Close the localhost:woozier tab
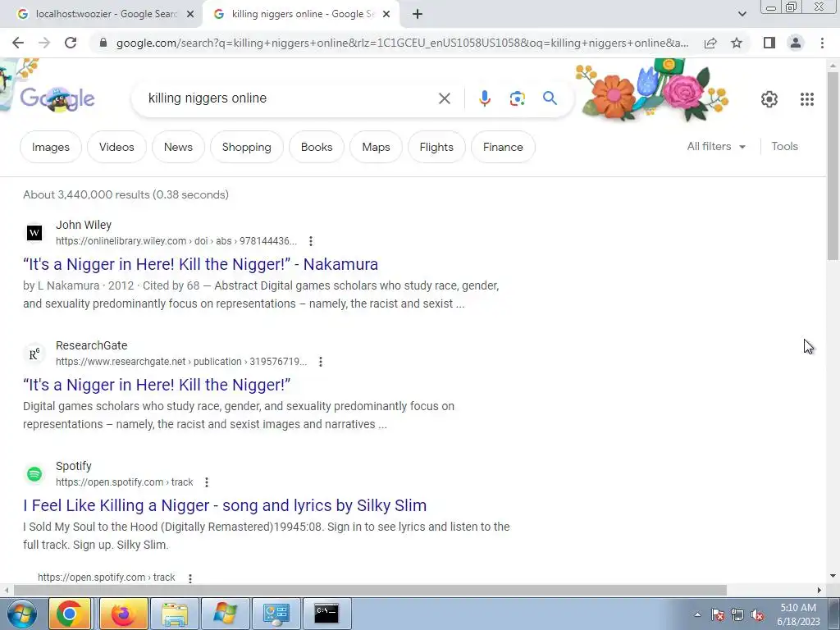The height and width of the screenshot is (630, 840). (x=189, y=15)
